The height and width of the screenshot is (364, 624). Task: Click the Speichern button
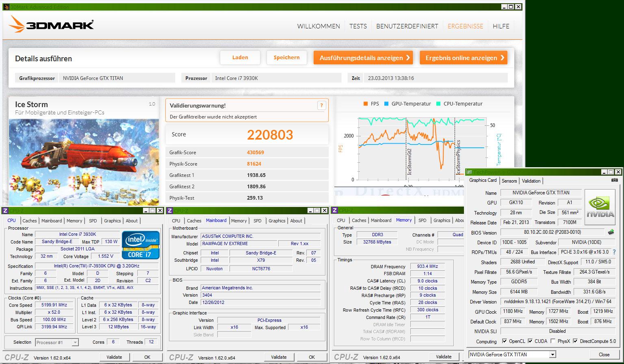[286, 58]
